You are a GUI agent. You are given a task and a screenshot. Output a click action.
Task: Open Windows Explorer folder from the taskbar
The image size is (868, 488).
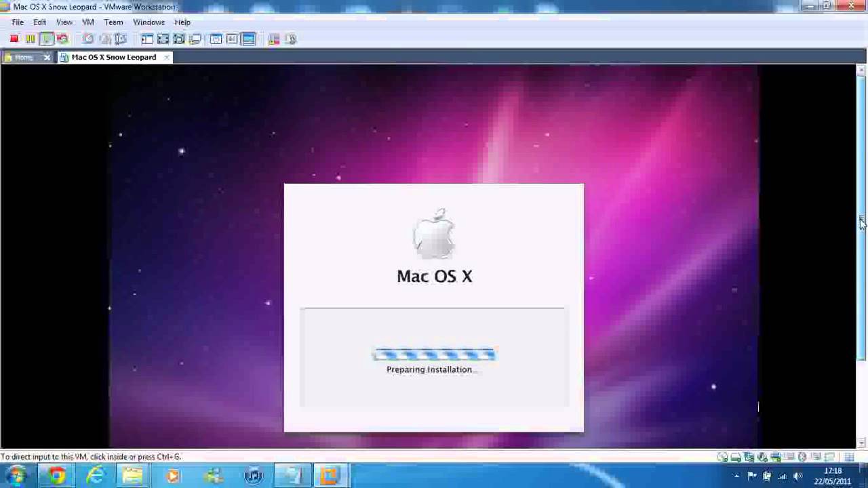pyautogui.click(x=134, y=476)
